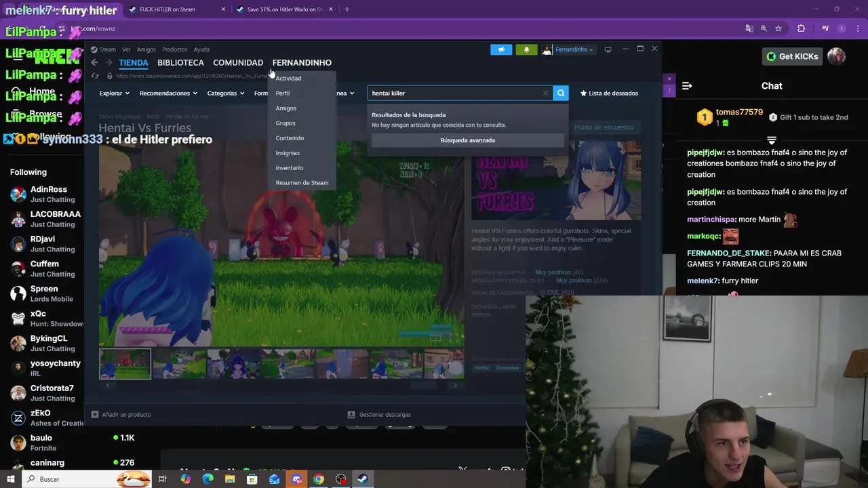Click the Añadir un producto link
Screen dimensions: 868x488
point(126,414)
